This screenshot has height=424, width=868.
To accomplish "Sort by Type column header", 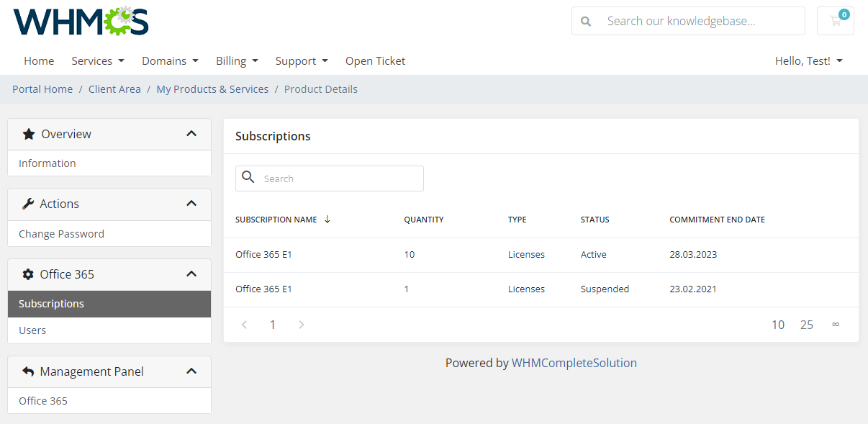I will [517, 220].
